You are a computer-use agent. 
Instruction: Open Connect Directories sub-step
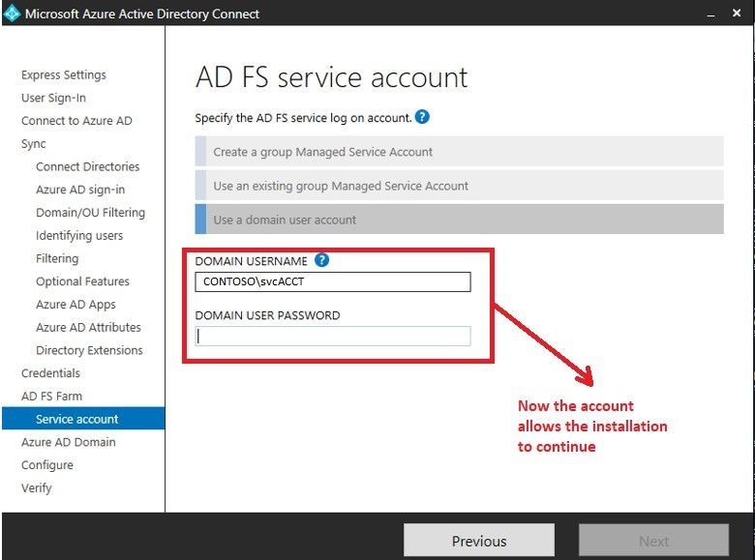coord(88,167)
